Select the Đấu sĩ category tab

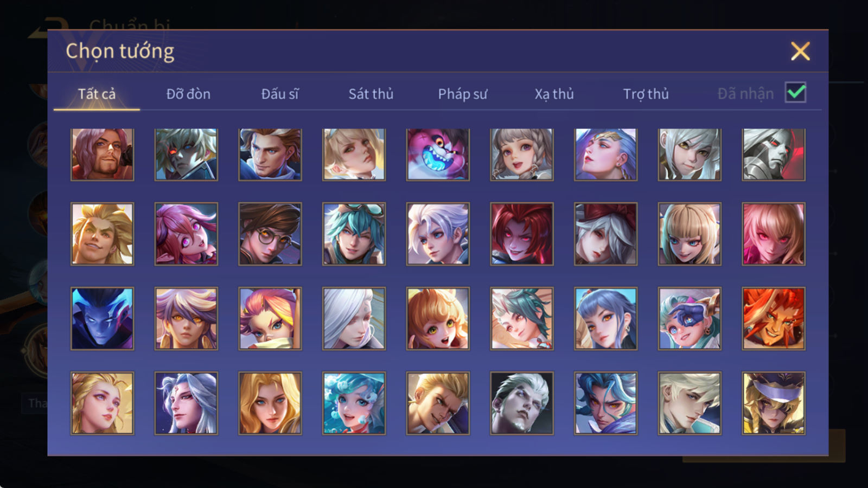pyautogui.click(x=280, y=94)
